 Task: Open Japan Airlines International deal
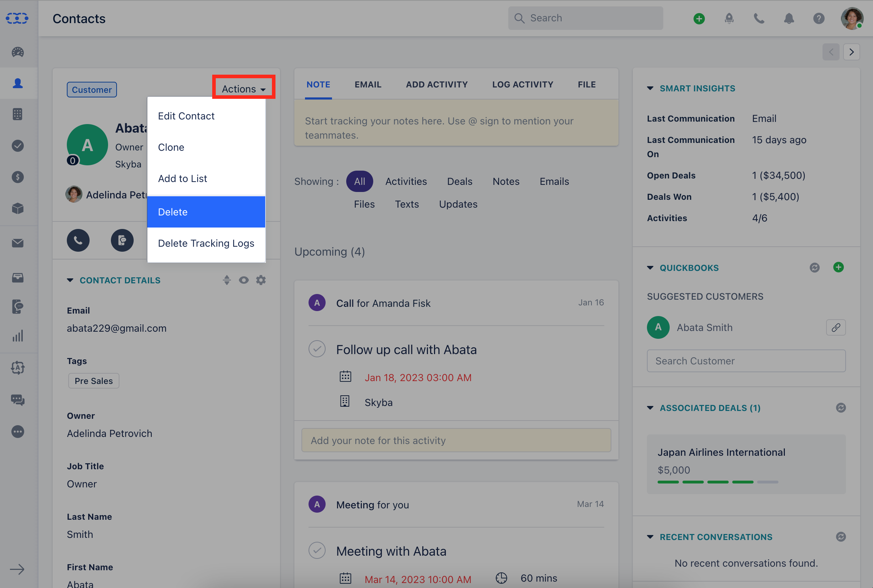click(x=721, y=452)
